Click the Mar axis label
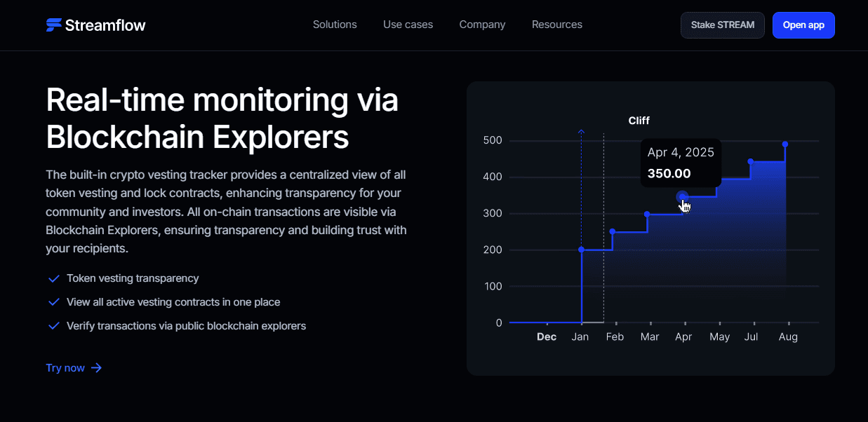Viewport: 868px width, 422px height. [650, 337]
